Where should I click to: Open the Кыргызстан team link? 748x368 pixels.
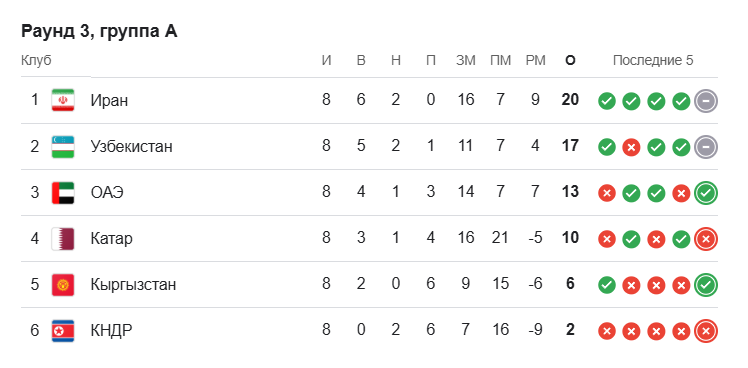(134, 285)
